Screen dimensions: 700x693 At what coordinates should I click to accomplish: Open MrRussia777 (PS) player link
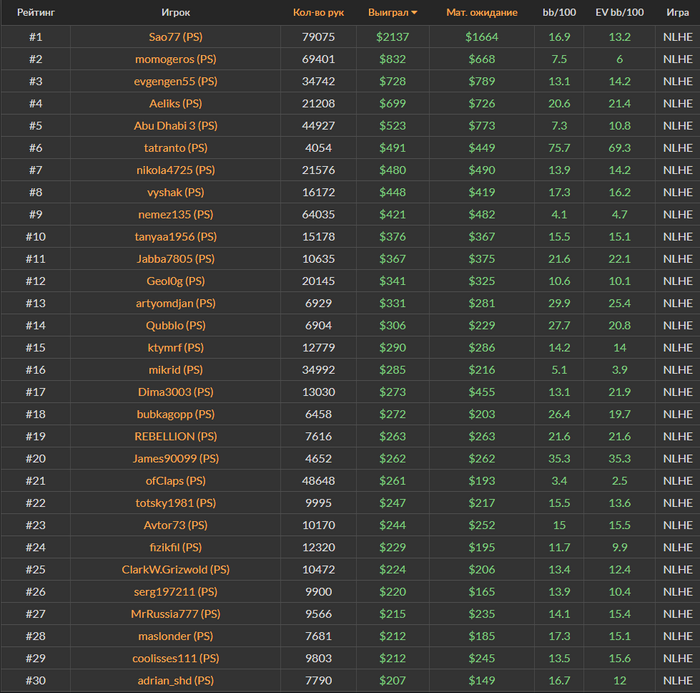(176, 614)
